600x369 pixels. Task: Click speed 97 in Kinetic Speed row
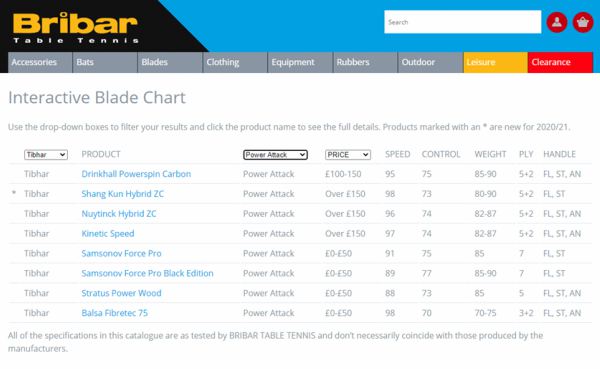click(390, 234)
